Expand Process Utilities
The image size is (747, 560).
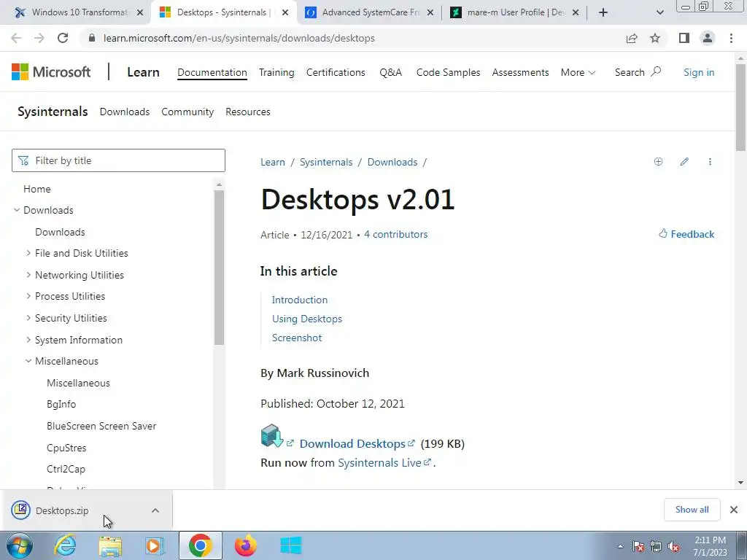(x=28, y=296)
